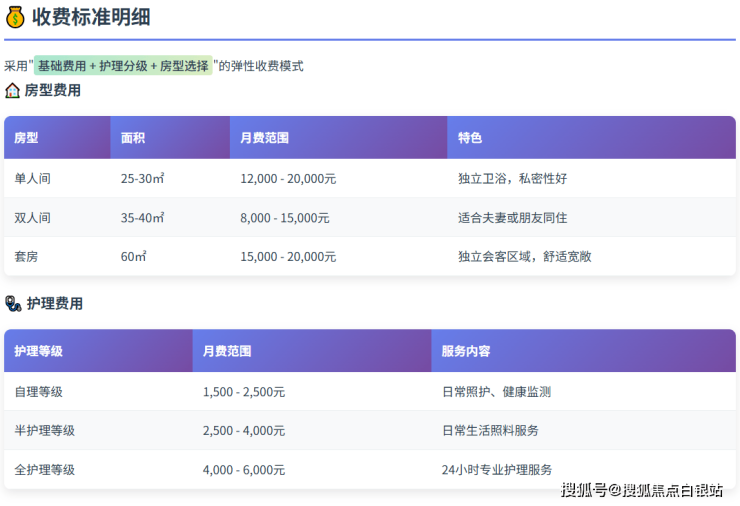Select the 自理等级 row label
740x506 pixels.
pos(38,392)
